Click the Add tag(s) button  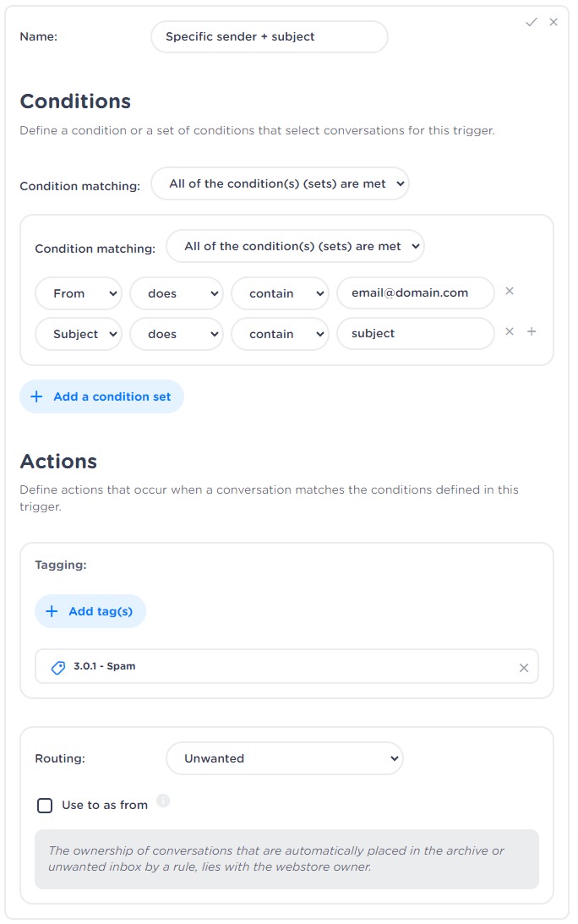[90, 611]
